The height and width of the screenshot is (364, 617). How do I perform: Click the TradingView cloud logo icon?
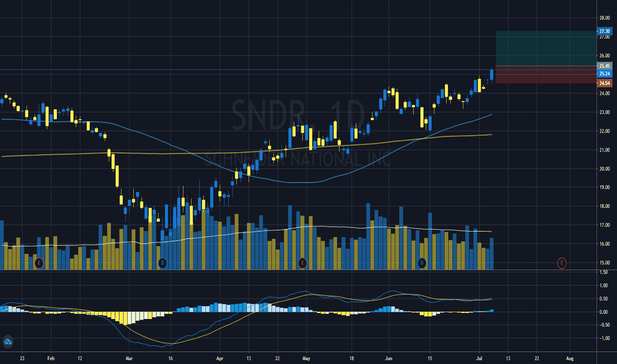pyautogui.click(x=8, y=342)
